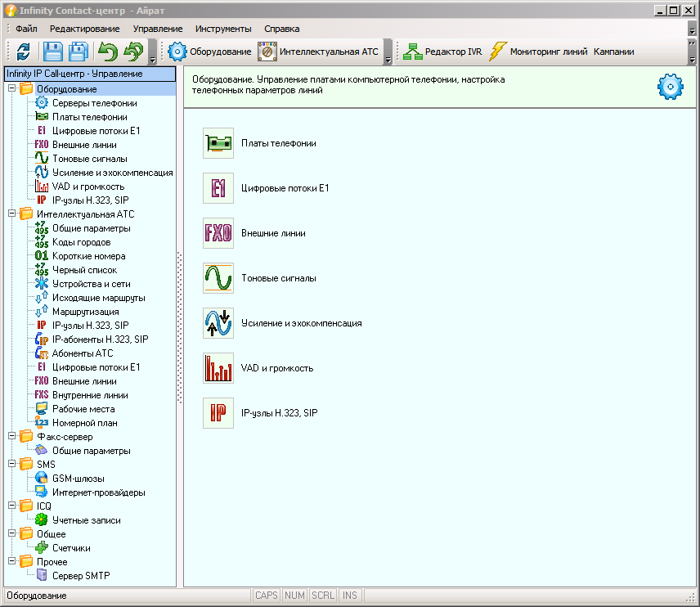Open the Управление menu
The height and width of the screenshot is (607, 700).
coord(158,29)
